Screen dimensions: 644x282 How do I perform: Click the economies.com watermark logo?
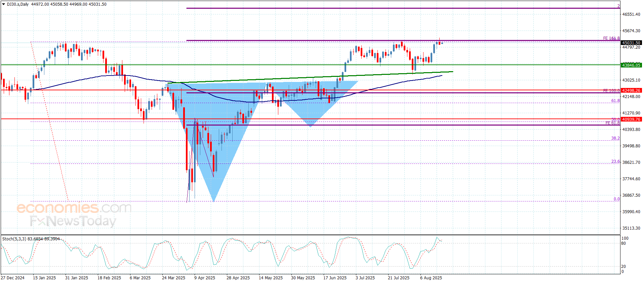tap(74, 208)
